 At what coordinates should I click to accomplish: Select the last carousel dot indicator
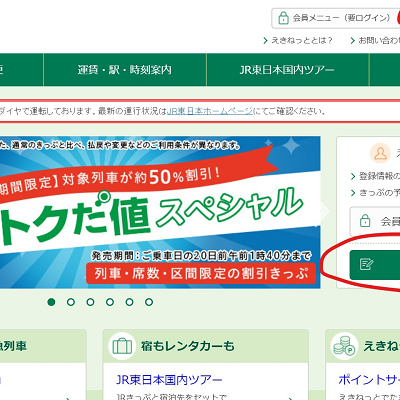tap(149, 302)
